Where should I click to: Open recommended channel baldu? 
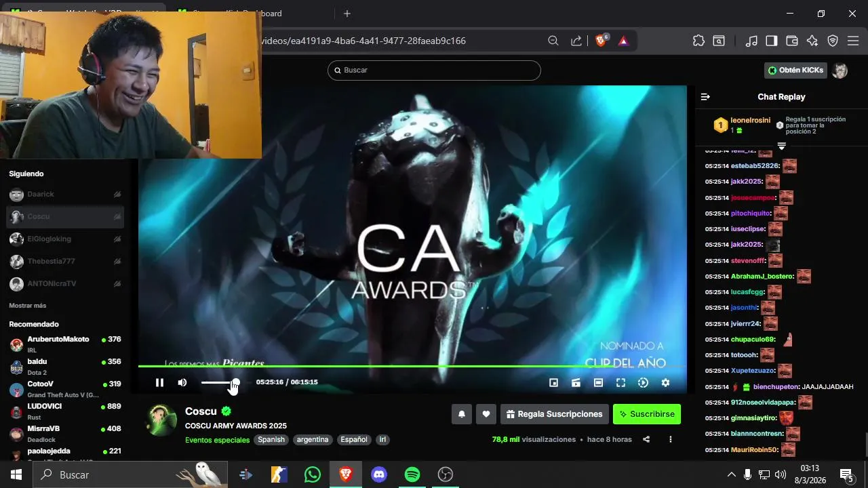pos(65,367)
